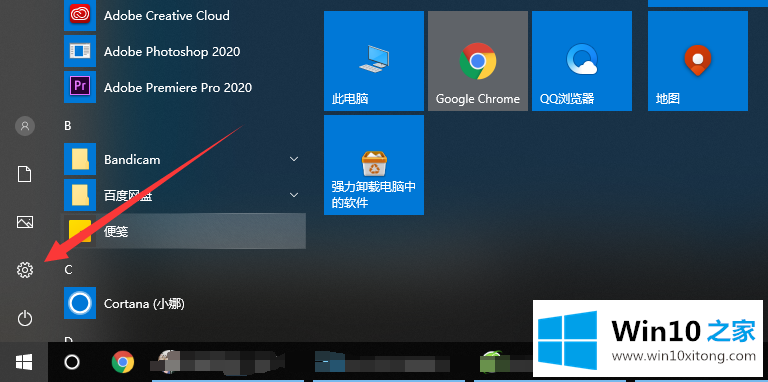The width and height of the screenshot is (768, 382).
Task: Open the Pictures sidebar icon
Action: coord(24,222)
